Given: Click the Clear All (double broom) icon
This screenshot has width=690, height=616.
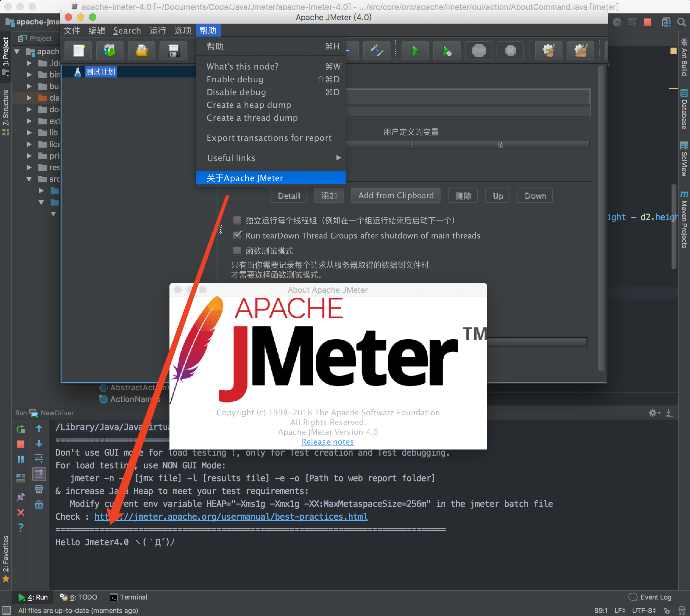Looking at the screenshot, I should point(580,51).
